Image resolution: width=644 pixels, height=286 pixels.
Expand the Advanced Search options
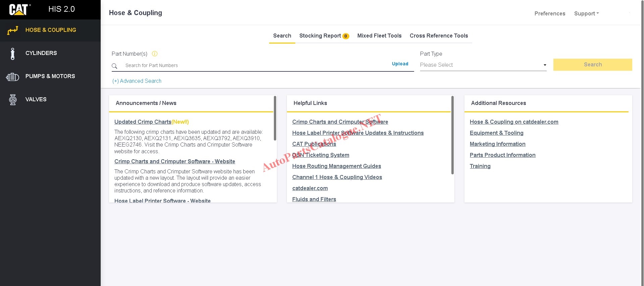(137, 81)
